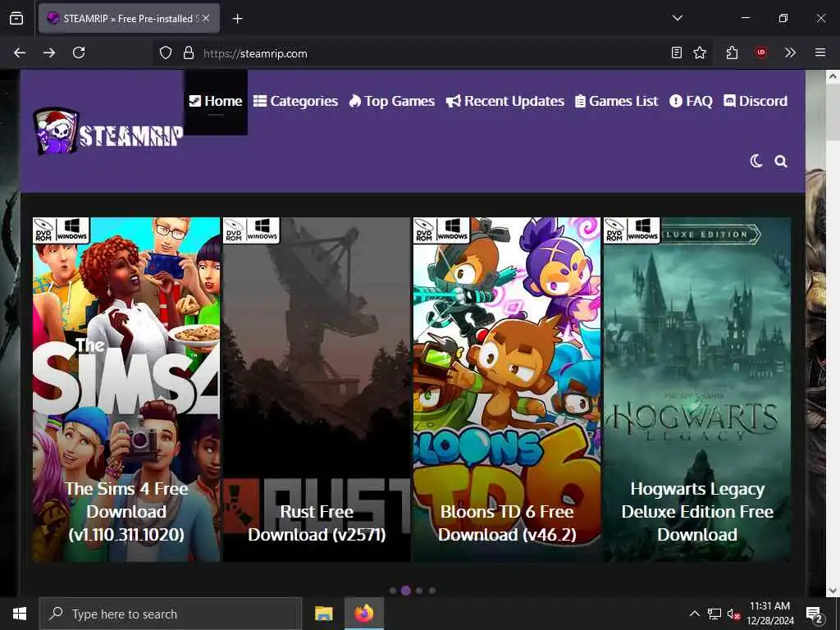Image resolution: width=840 pixels, height=630 pixels.
Task: Click the page scrollbar up arrow
Action: tap(833, 76)
